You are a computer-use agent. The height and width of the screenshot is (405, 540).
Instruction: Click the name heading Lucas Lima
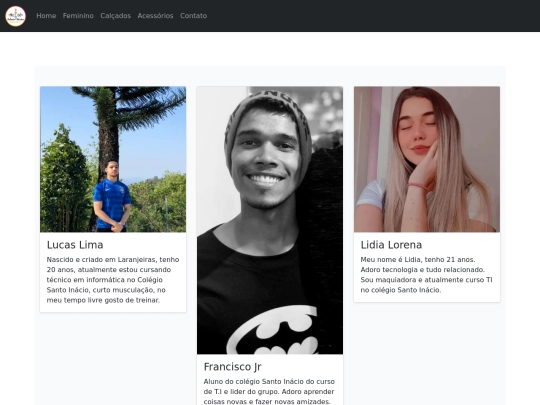(75, 245)
